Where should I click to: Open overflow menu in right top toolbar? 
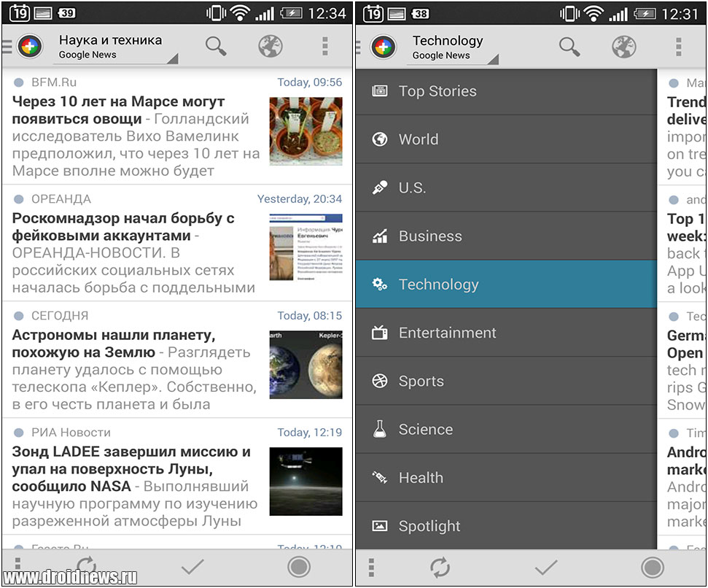[678, 47]
